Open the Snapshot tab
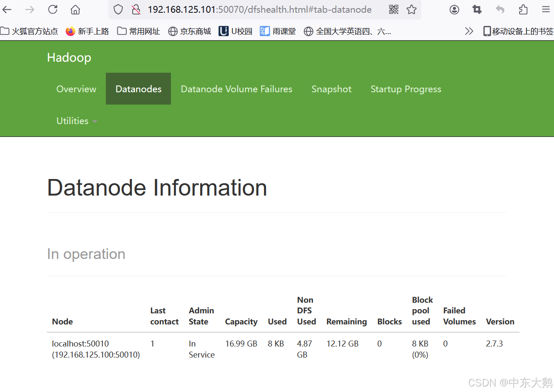The image size is (554, 392). (332, 89)
